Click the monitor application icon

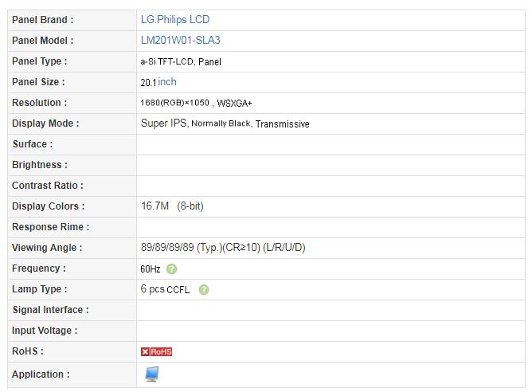click(x=152, y=374)
